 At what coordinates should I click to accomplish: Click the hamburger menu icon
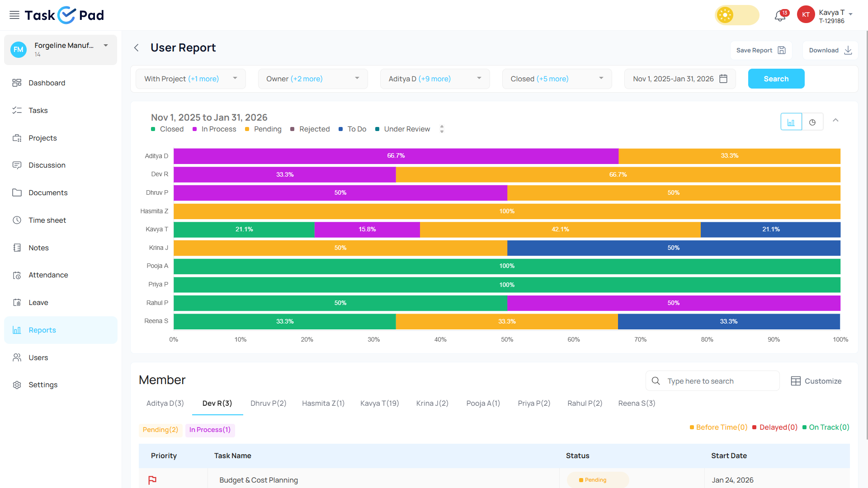click(x=14, y=15)
